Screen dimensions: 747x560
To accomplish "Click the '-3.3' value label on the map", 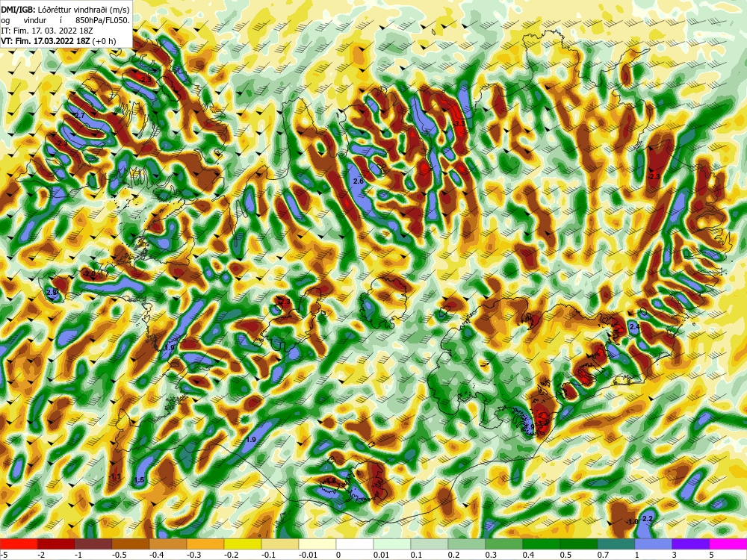I will point(459,124).
